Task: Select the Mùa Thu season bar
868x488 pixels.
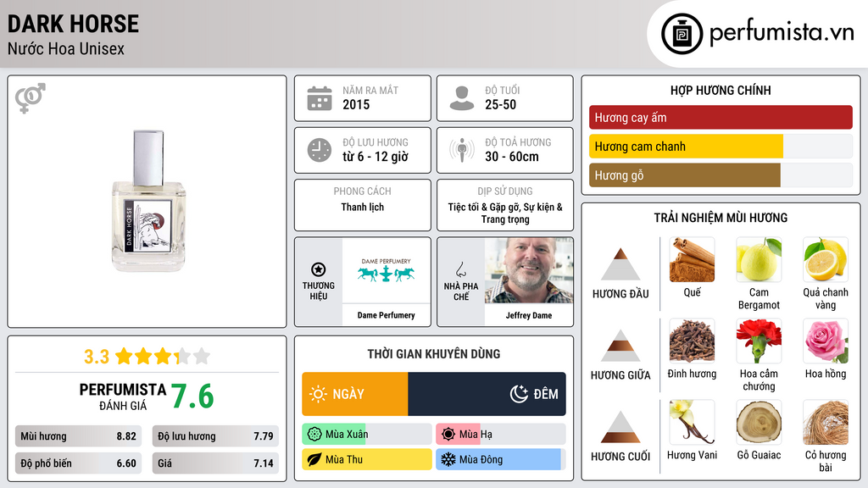Action: (367, 459)
